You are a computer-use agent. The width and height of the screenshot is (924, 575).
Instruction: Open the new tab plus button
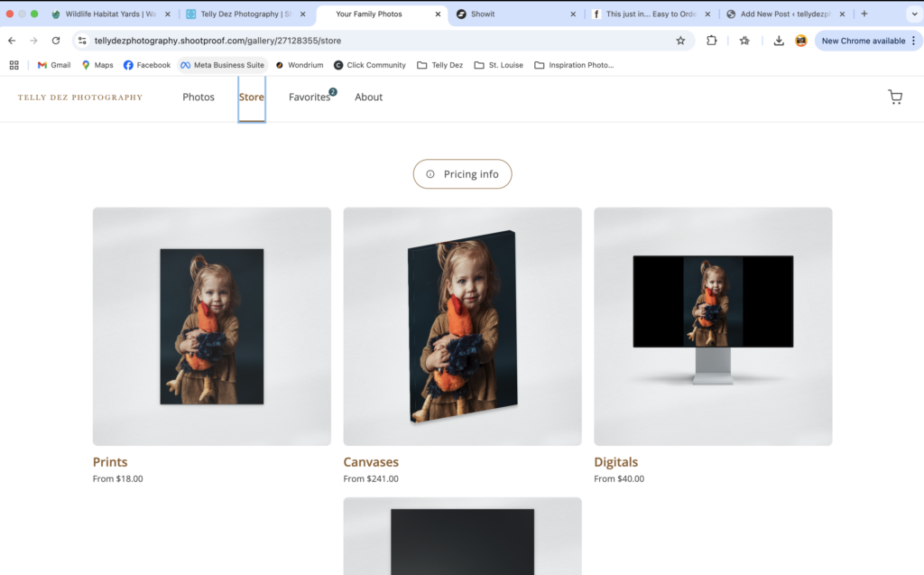point(864,14)
